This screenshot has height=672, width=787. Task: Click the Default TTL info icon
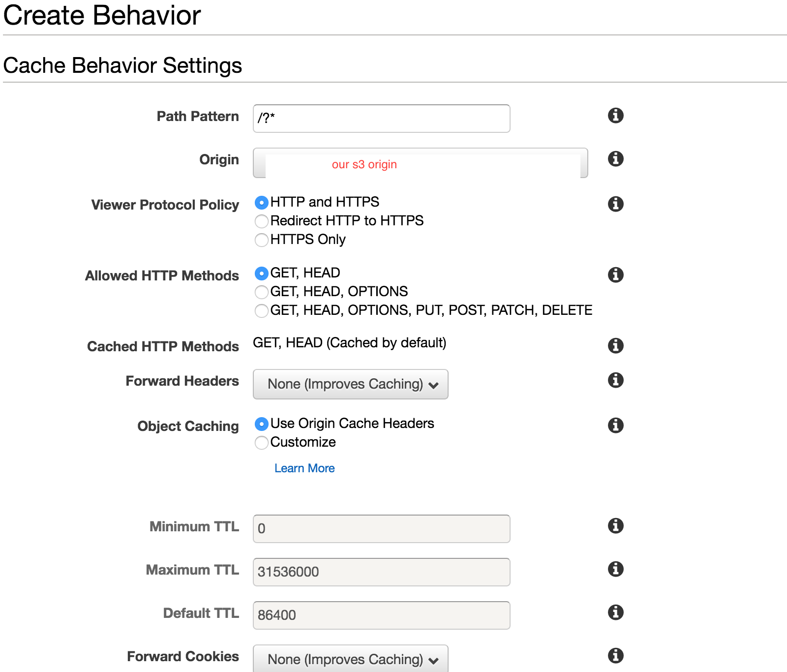click(x=615, y=612)
